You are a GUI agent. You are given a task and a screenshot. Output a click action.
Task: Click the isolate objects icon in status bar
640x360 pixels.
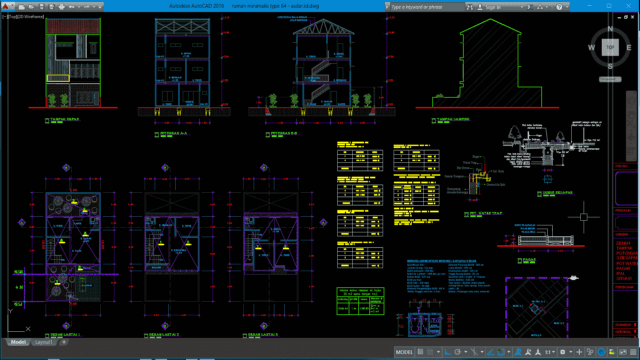point(590,352)
